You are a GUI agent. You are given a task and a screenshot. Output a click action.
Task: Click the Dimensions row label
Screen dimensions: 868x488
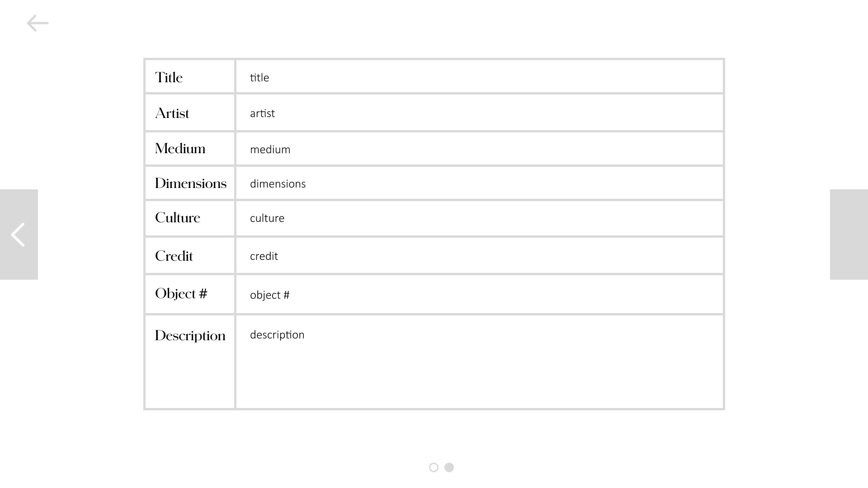click(190, 183)
